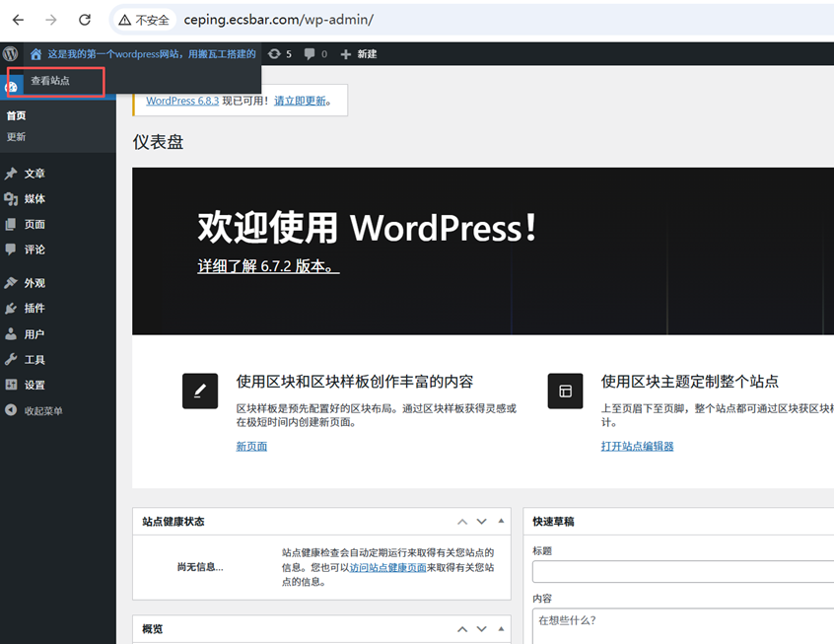The image size is (834, 644).
Task: Click the browser refresh icon
Action: 84,19
